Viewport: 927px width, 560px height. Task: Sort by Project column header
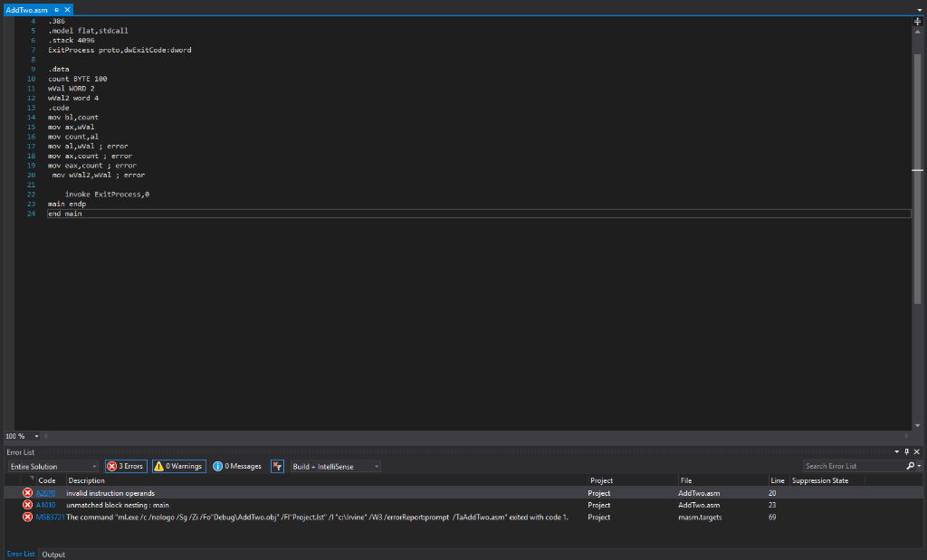tap(601, 481)
